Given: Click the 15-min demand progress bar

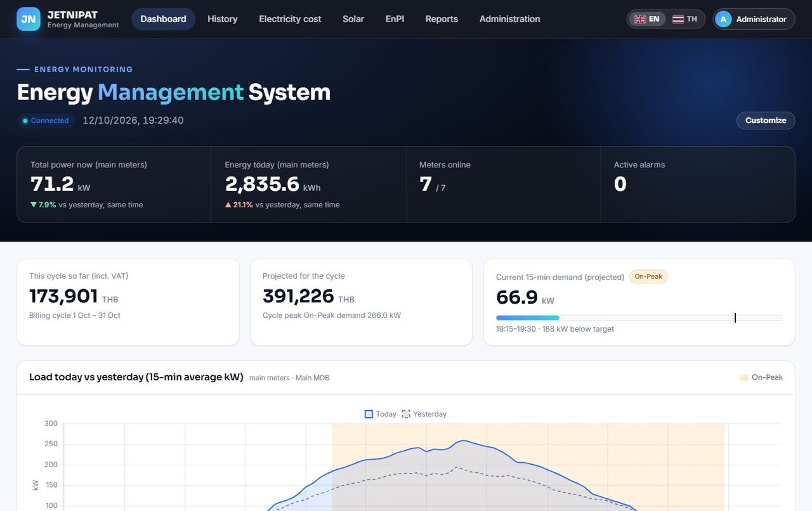Looking at the screenshot, I should tap(639, 318).
